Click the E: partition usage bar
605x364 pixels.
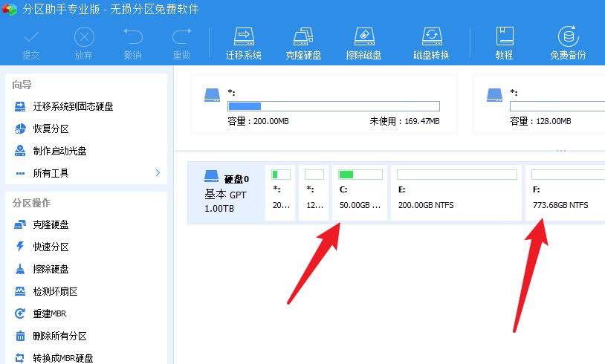[x=457, y=175]
